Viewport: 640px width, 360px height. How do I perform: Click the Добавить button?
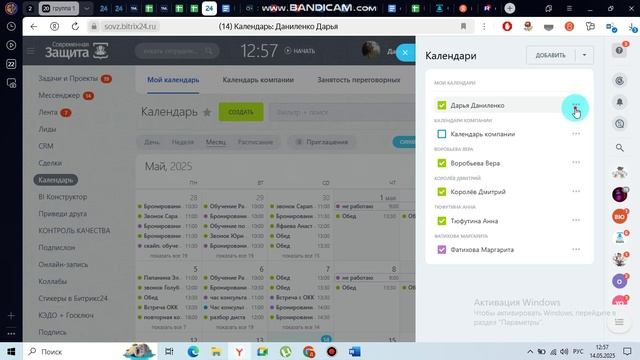pos(551,55)
